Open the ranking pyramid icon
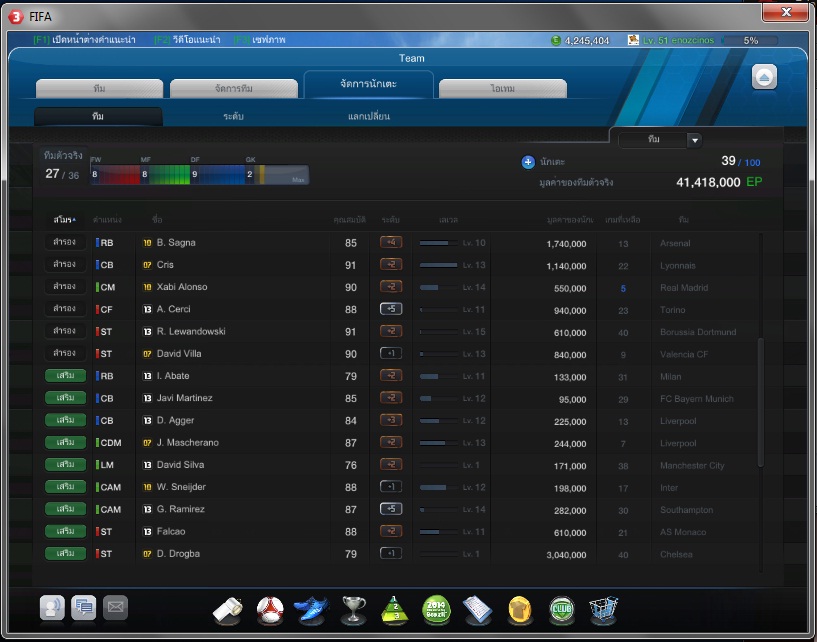Screen dimensions: 817x642 [394, 610]
